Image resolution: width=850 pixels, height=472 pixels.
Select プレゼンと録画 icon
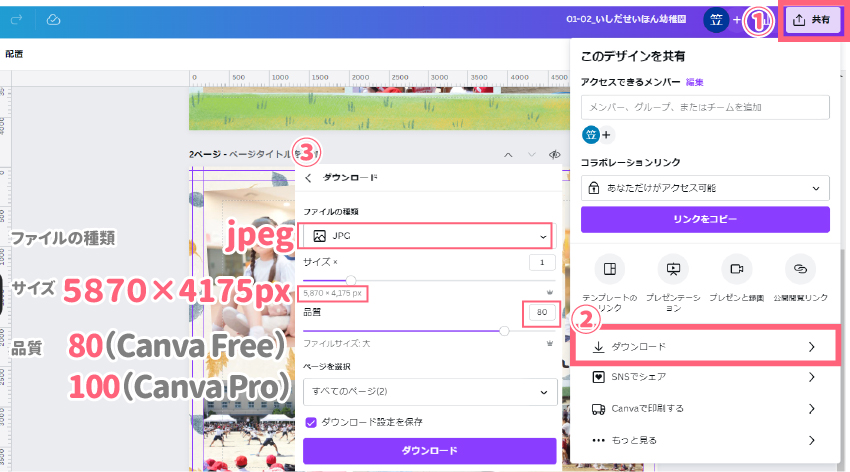tap(736, 269)
